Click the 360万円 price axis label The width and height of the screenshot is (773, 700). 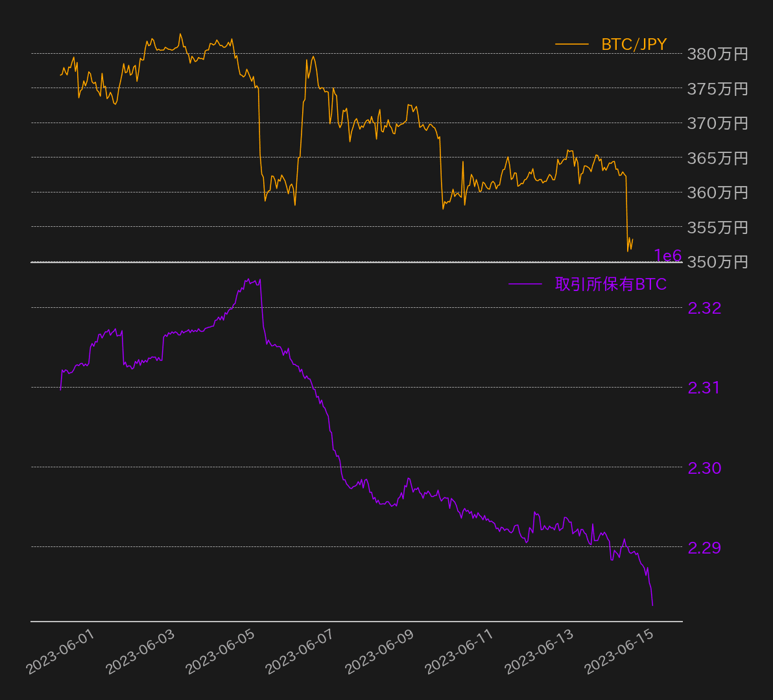(717, 192)
